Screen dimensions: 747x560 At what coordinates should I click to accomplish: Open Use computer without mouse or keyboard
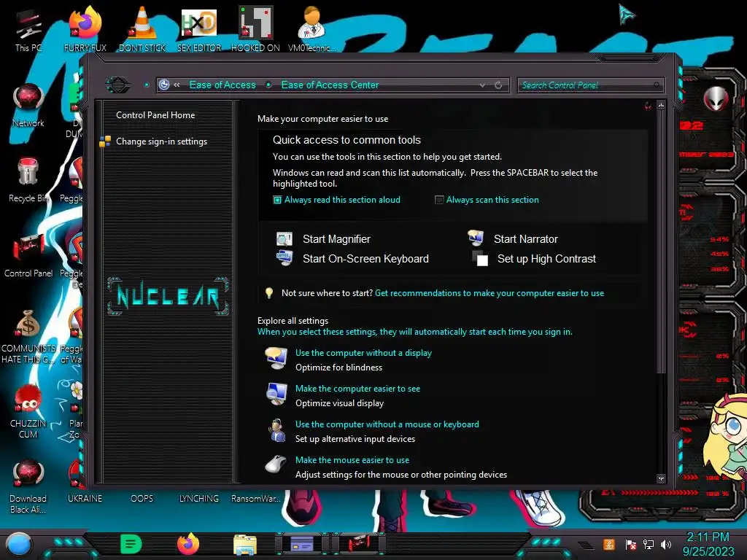tap(387, 424)
